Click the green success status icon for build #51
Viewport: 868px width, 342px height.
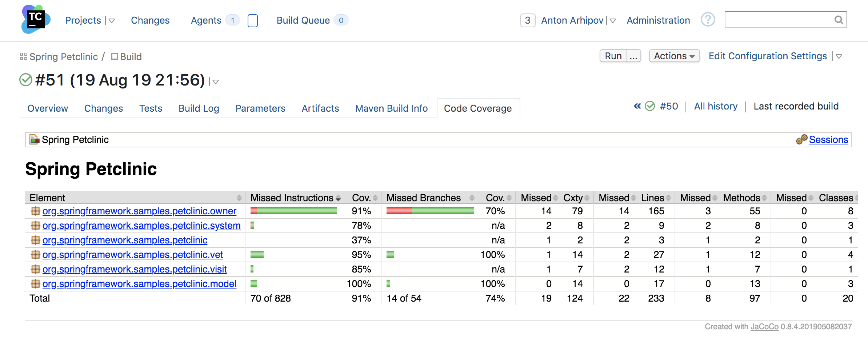26,80
